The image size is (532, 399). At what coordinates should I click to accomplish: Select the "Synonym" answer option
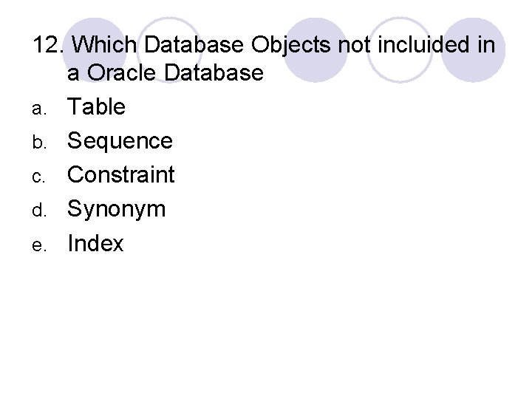[117, 209]
